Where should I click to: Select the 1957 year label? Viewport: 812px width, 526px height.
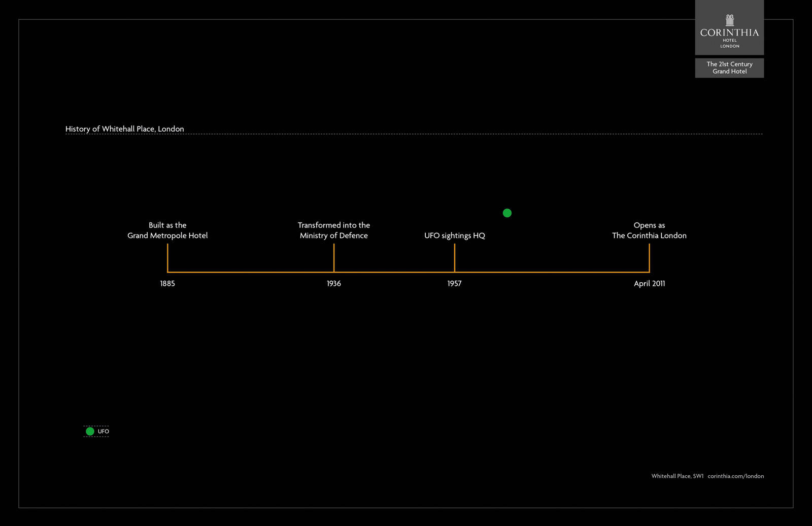(454, 283)
